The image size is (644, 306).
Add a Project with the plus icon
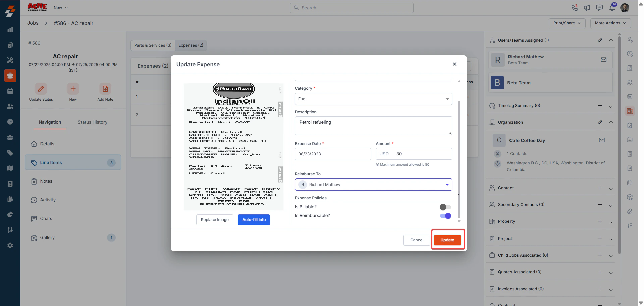(x=600, y=238)
